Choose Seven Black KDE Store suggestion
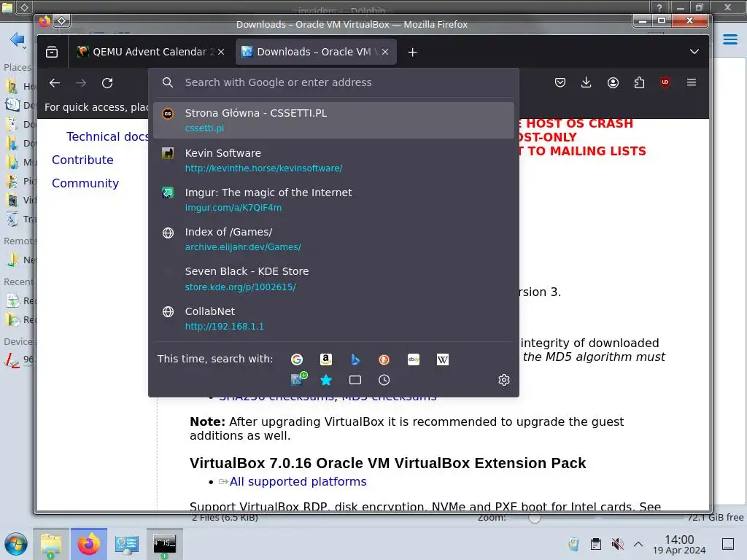747x560 pixels. [x=333, y=279]
